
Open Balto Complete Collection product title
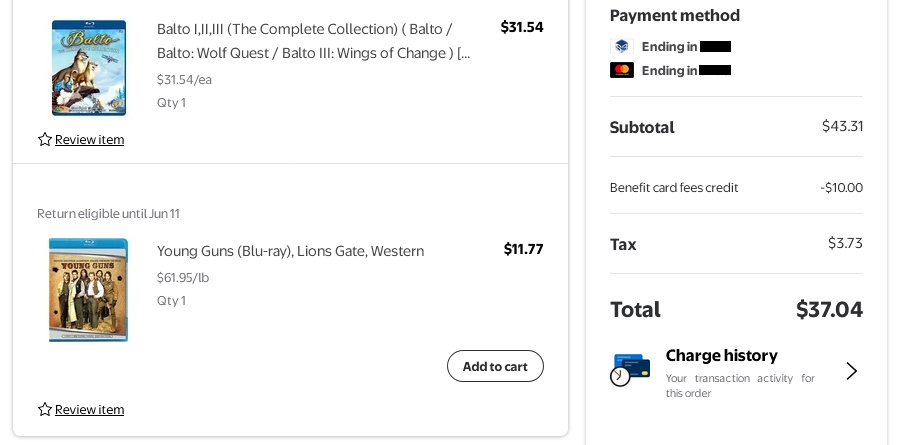[312, 40]
